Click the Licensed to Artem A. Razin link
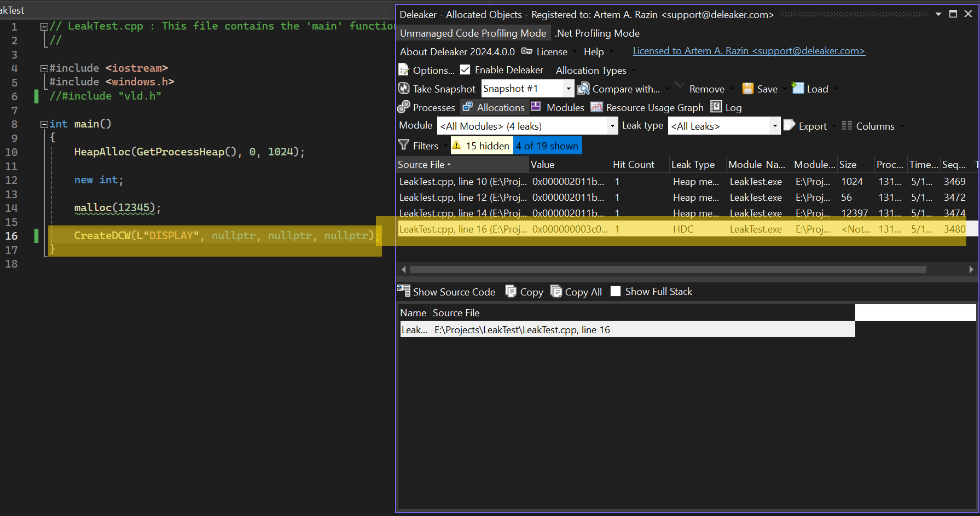Screen dimensions: 980x516 [749, 51]
